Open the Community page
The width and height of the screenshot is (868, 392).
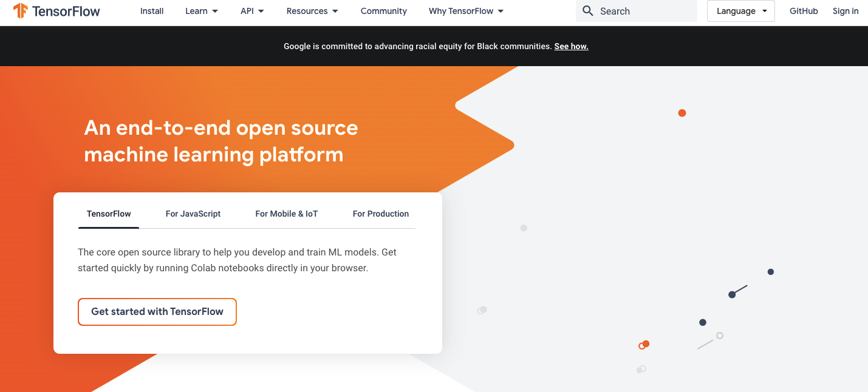[384, 11]
